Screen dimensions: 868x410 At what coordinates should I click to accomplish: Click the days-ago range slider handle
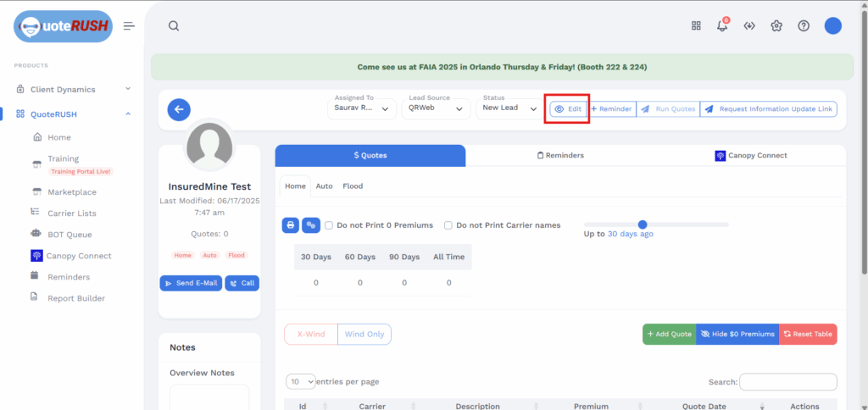(x=643, y=224)
